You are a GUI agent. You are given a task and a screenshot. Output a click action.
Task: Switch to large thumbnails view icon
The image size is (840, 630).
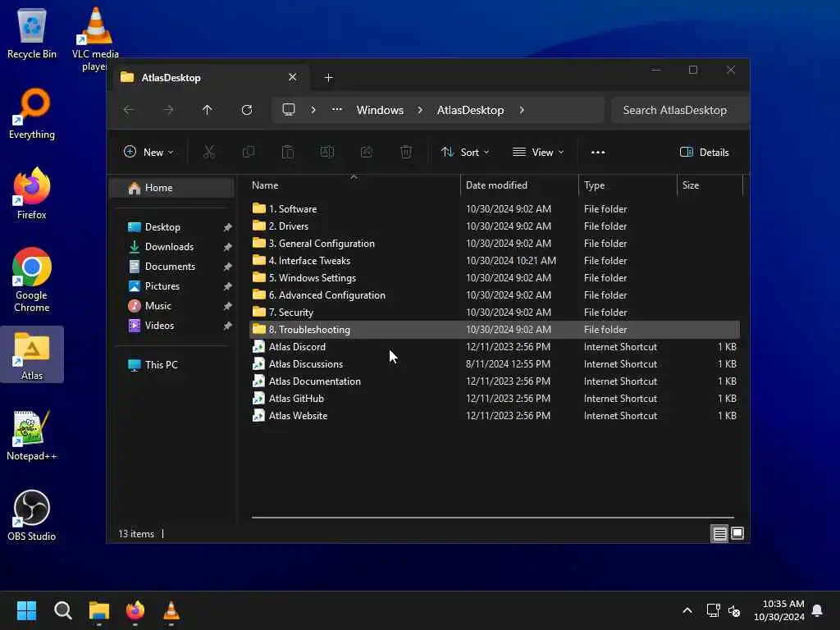(737, 533)
